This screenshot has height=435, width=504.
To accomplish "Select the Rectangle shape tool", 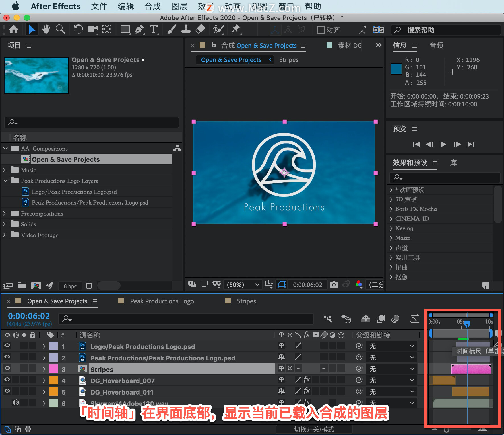I will coord(125,29).
